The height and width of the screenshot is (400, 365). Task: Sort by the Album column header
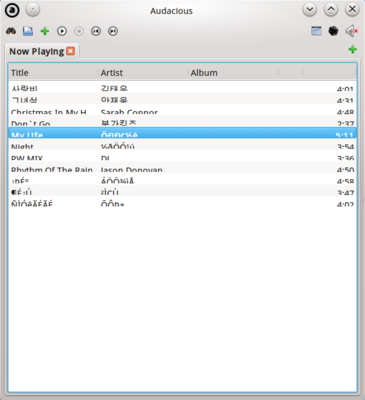pyautogui.click(x=233, y=73)
